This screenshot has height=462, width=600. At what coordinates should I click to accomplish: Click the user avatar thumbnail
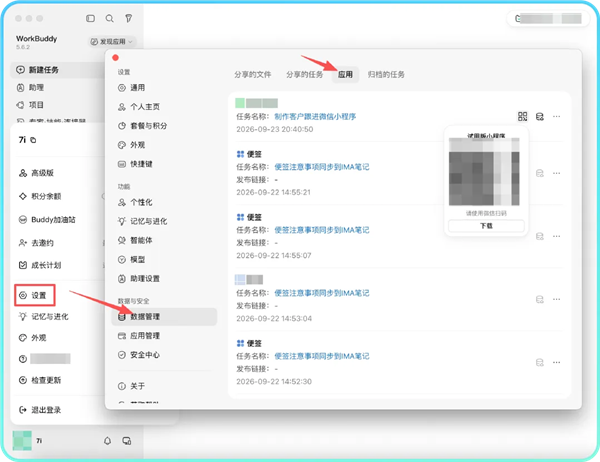point(22,441)
